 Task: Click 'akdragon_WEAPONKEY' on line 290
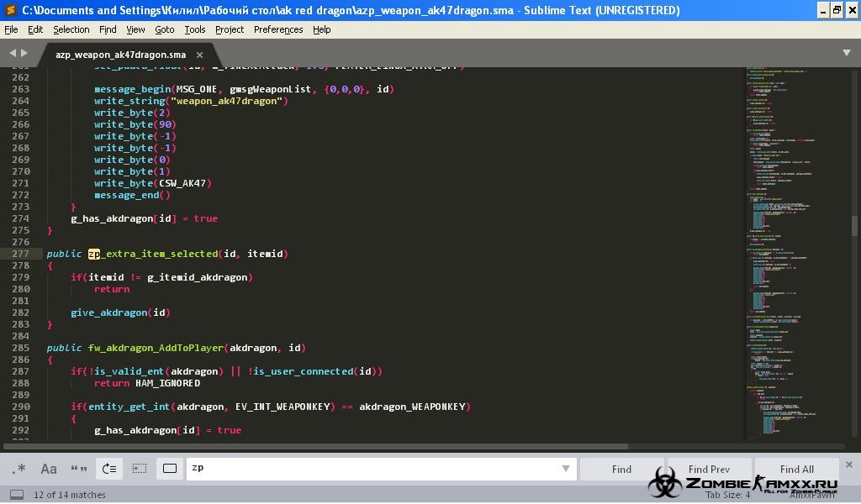pos(412,407)
